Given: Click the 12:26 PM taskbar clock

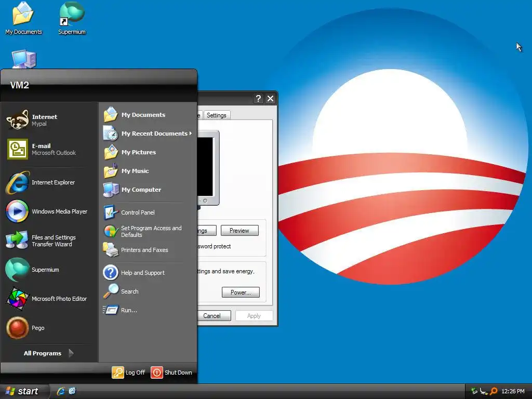Looking at the screenshot, I should click(513, 391).
